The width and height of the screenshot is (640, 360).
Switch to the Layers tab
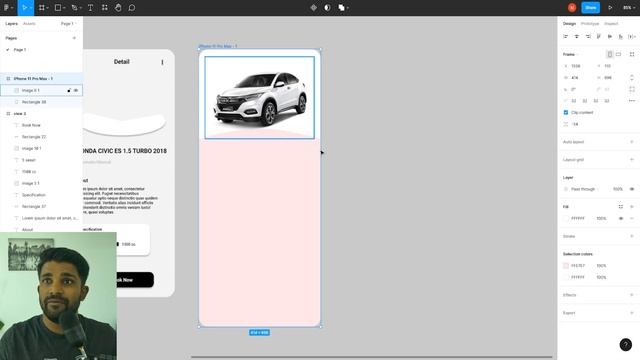[11, 24]
